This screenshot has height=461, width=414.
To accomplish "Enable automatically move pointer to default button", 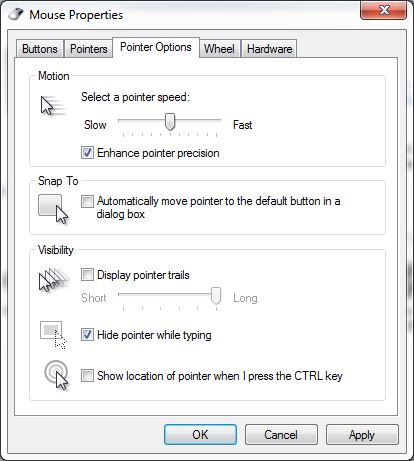I will 87,201.
